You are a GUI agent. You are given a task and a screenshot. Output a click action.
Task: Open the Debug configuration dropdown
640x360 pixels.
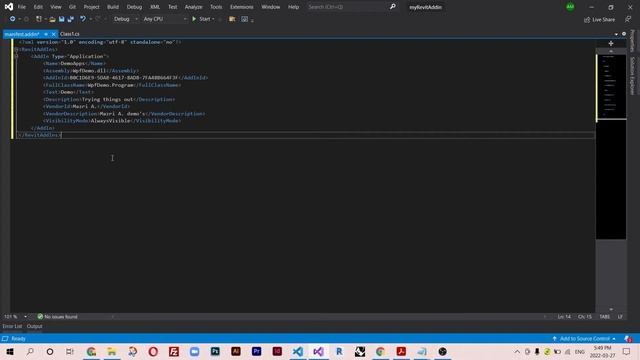[126, 19]
